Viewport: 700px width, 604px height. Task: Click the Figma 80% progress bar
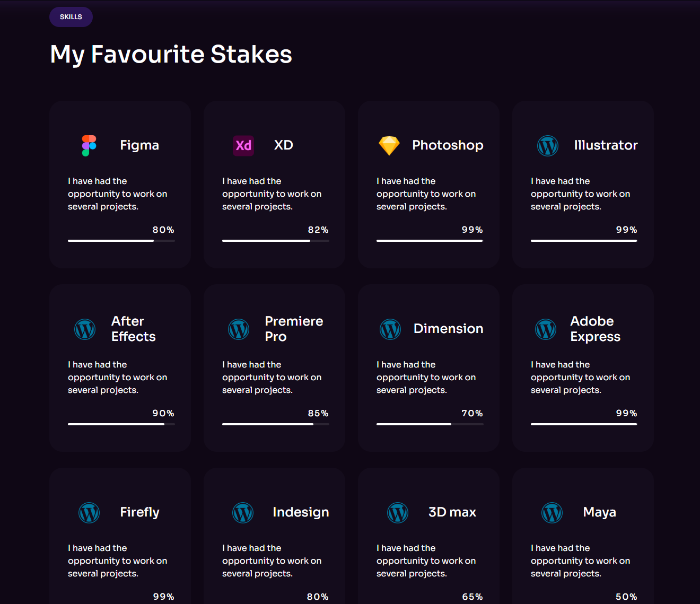pos(121,241)
